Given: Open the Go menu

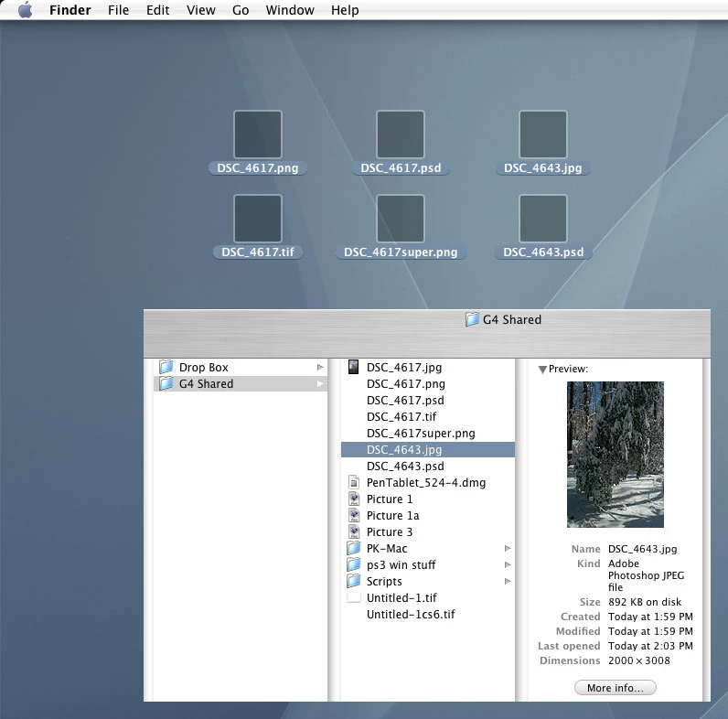Looking at the screenshot, I should (241, 10).
